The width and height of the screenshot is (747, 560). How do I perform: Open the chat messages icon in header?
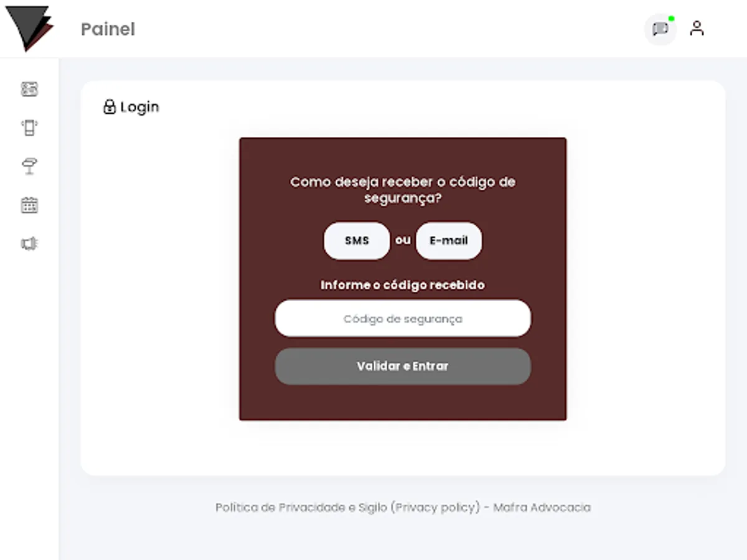[x=660, y=29]
